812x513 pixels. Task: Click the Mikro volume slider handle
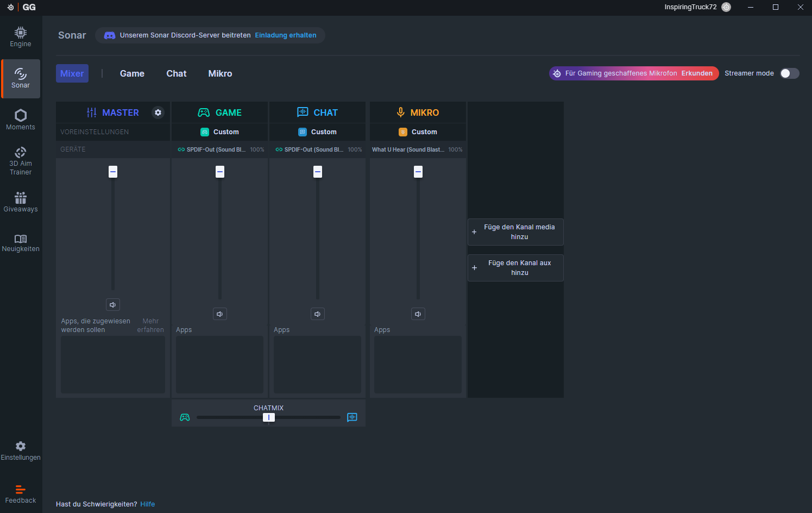coord(418,172)
